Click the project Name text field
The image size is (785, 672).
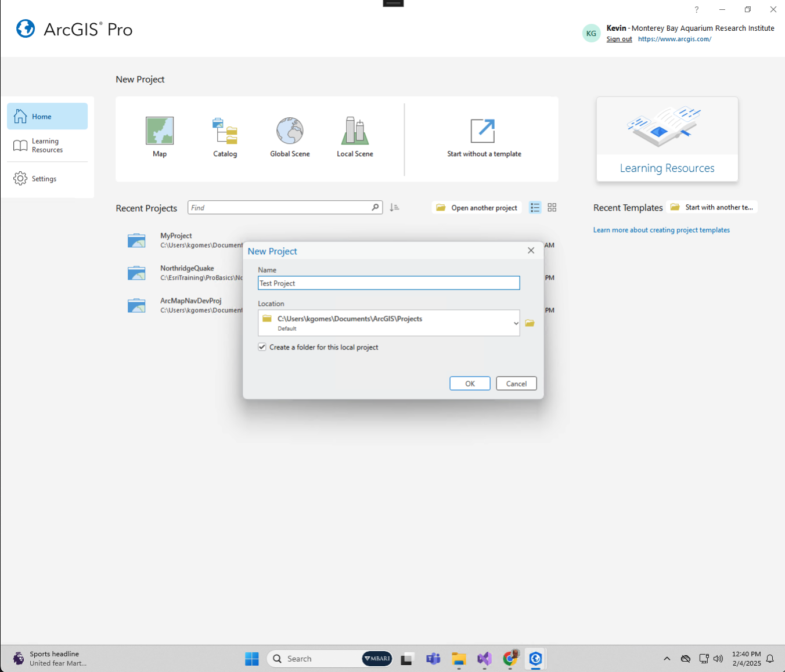[388, 283]
